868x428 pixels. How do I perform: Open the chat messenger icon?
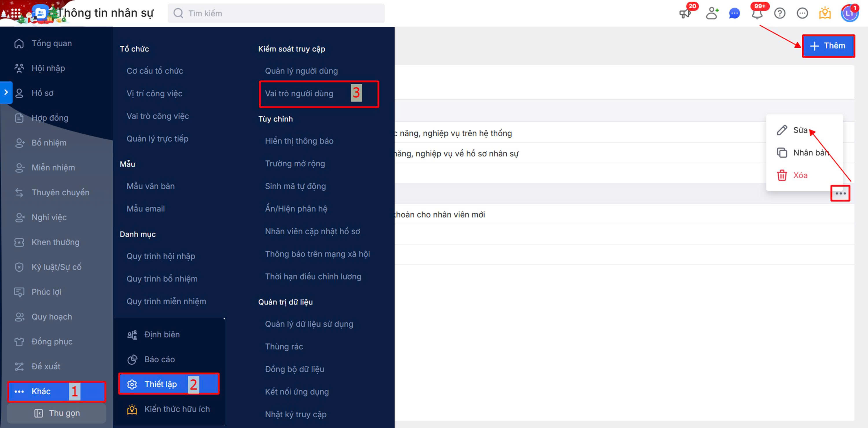pos(734,14)
